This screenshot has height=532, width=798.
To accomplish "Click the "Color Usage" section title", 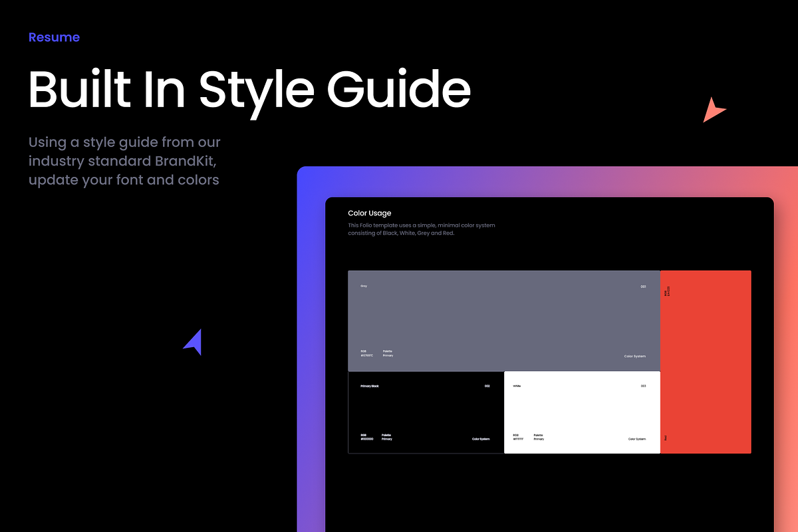I will point(370,213).
